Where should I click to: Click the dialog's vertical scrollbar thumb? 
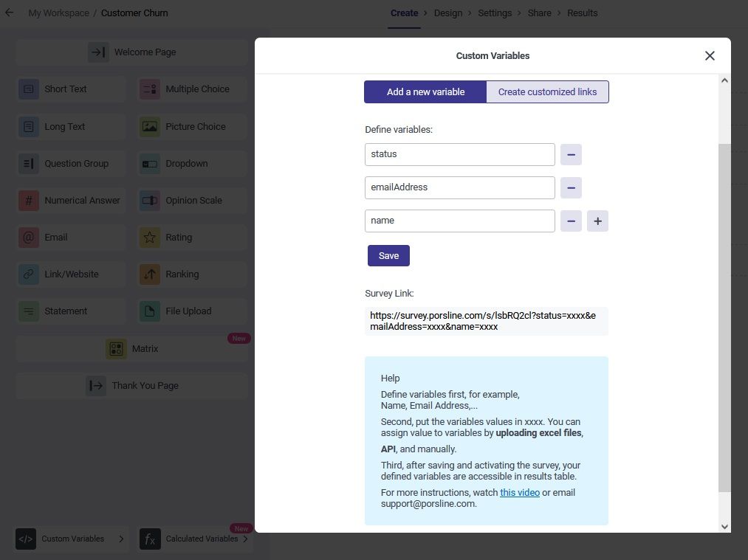(724, 318)
